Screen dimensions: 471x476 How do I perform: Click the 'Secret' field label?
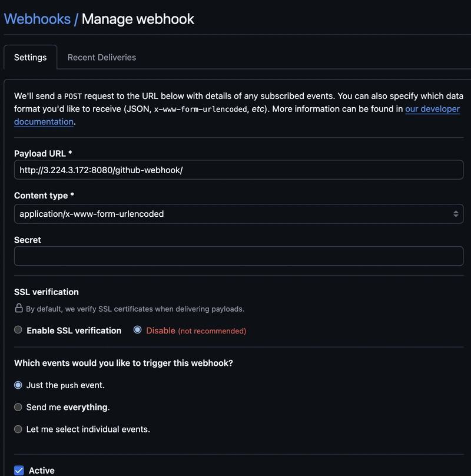click(28, 240)
